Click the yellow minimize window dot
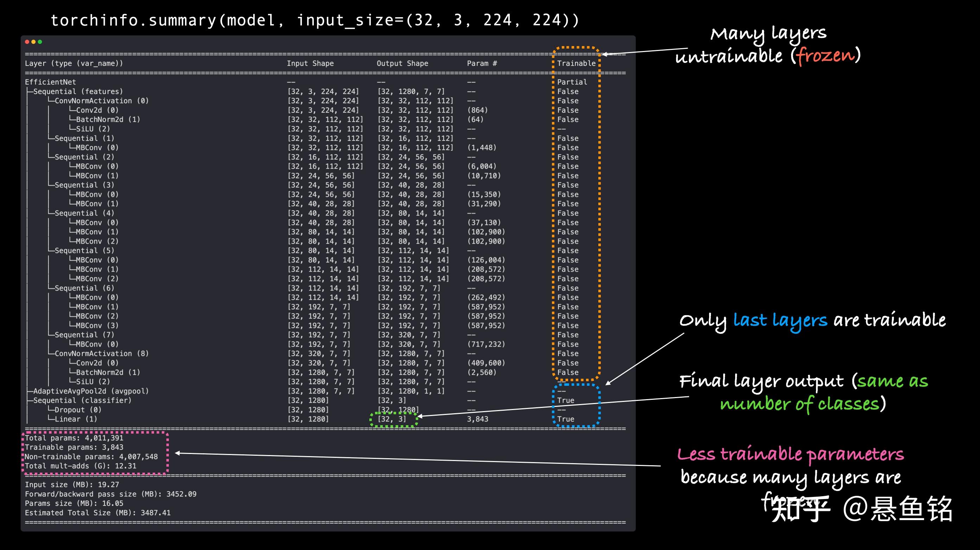The height and width of the screenshot is (550, 980). [x=33, y=42]
